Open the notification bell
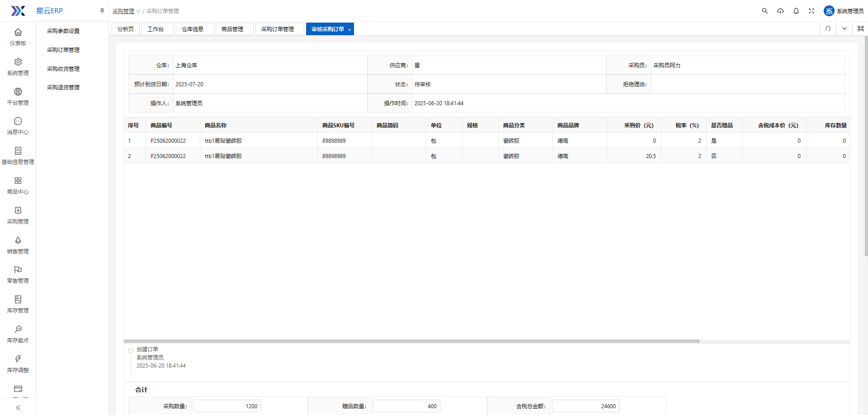868x415 pixels. click(796, 11)
